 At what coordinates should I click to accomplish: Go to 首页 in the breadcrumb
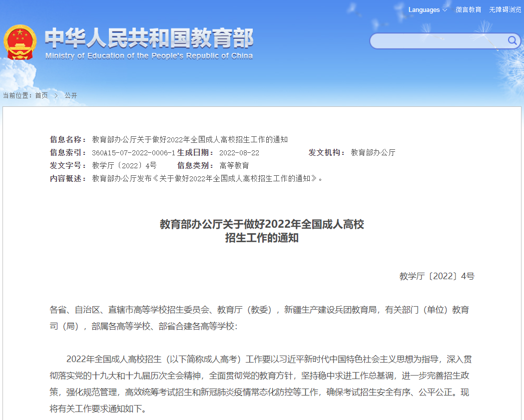point(41,95)
